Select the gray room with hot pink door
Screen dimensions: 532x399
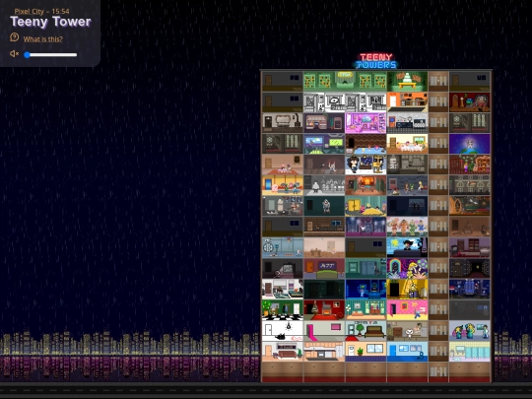pyautogui.click(x=324, y=330)
